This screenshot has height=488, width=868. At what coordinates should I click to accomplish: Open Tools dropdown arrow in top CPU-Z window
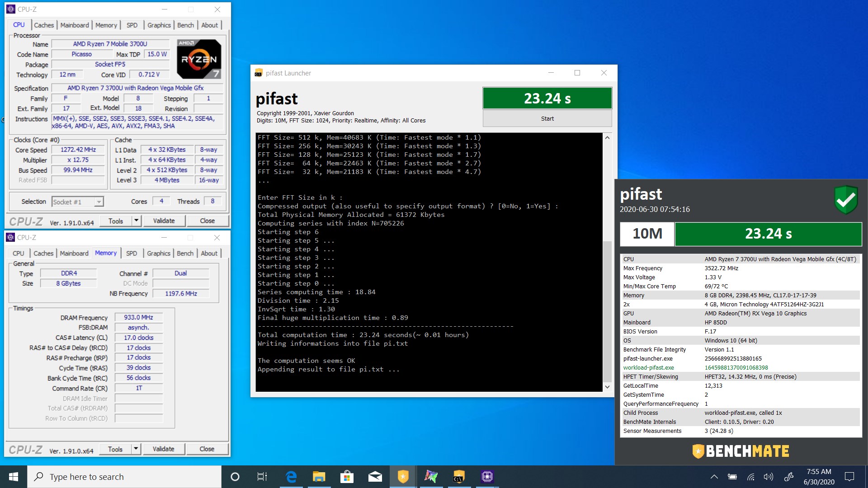click(136, 221)
